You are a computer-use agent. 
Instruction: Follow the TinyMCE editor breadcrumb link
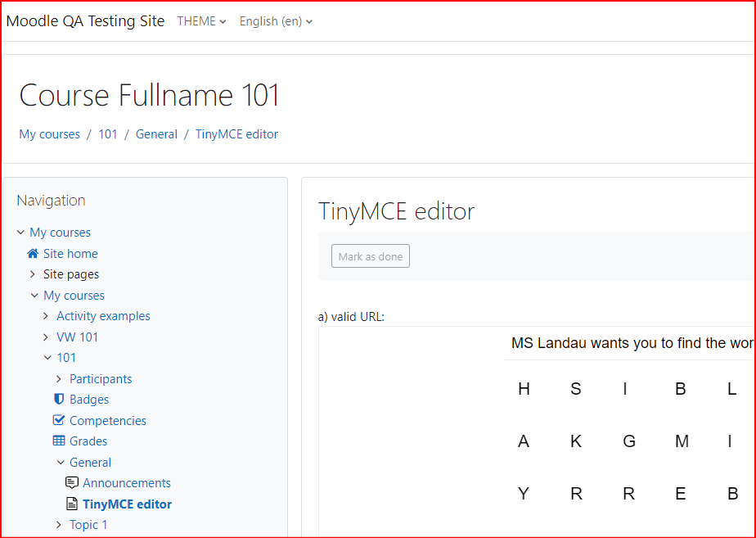(236, 134)
